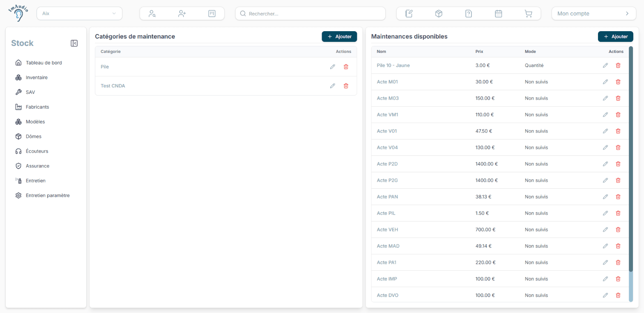Click Ajouter in Maintenances disponibles
This screenshot has height=313, width=644.
616,37
